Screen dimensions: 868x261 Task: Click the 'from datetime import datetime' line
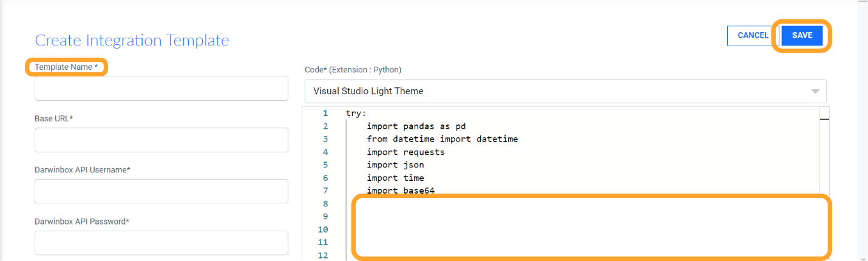pos(442,139)
